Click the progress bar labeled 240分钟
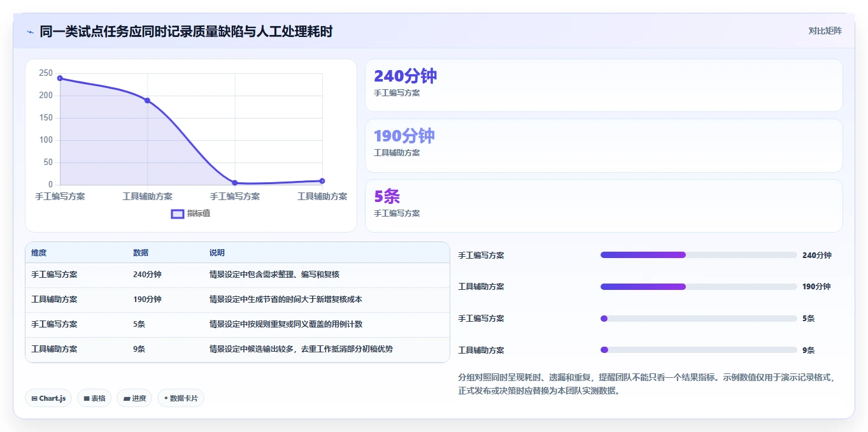Viewport: 868px width, 432px height. [699, 255]
